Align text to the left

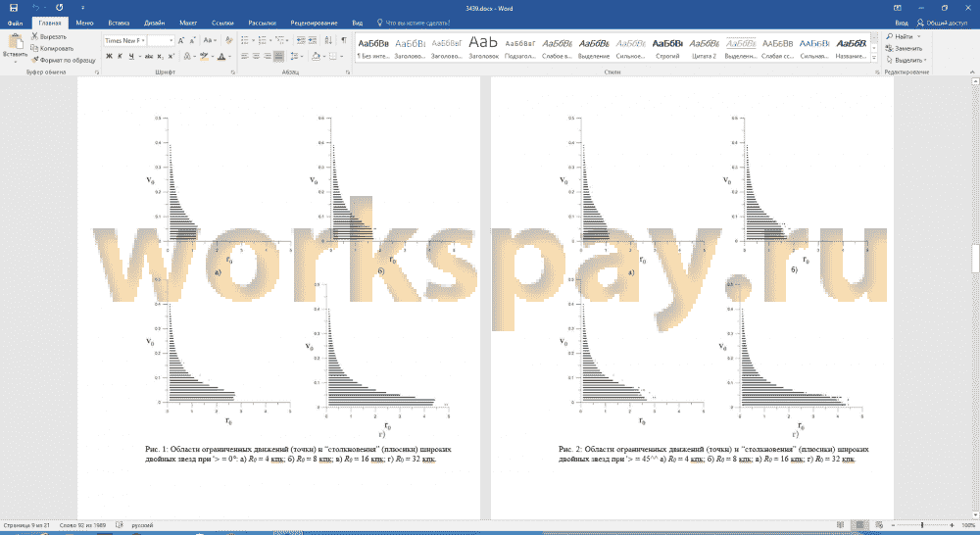coord(245,56)
